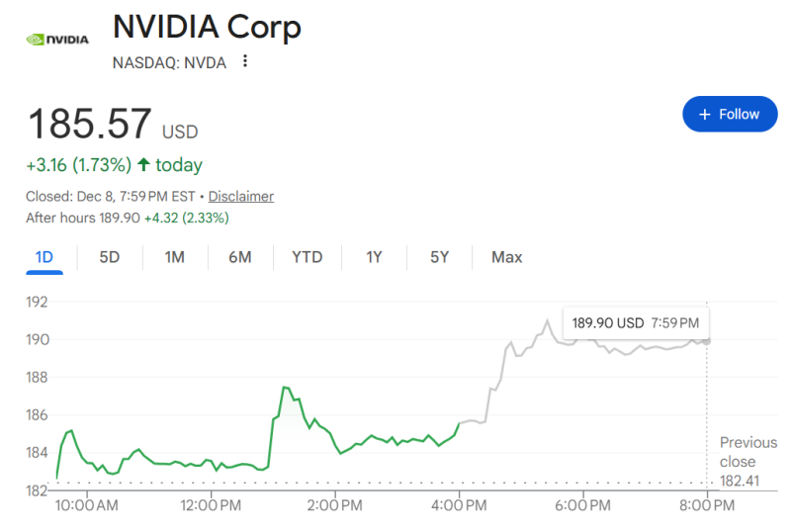
Task: Click the after hours 189.90 price text
Action: 120,217
